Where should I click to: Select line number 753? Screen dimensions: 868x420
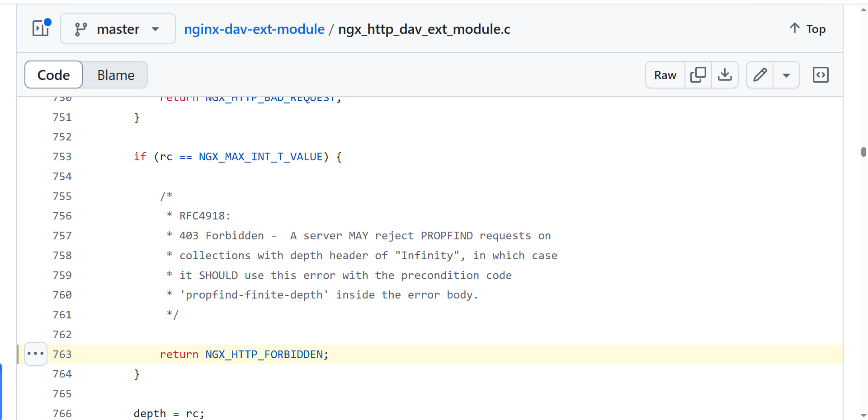click(x=62, y=157)
